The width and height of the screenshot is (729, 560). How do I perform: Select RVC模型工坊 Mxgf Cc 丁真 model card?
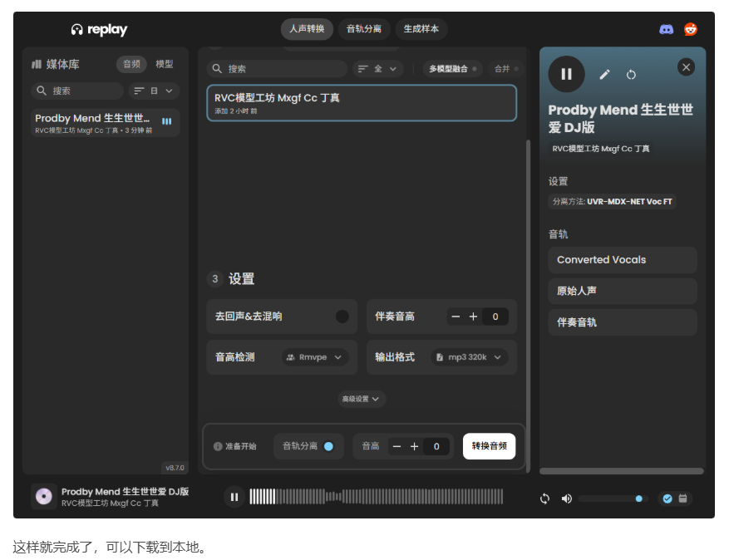point(362,103)
